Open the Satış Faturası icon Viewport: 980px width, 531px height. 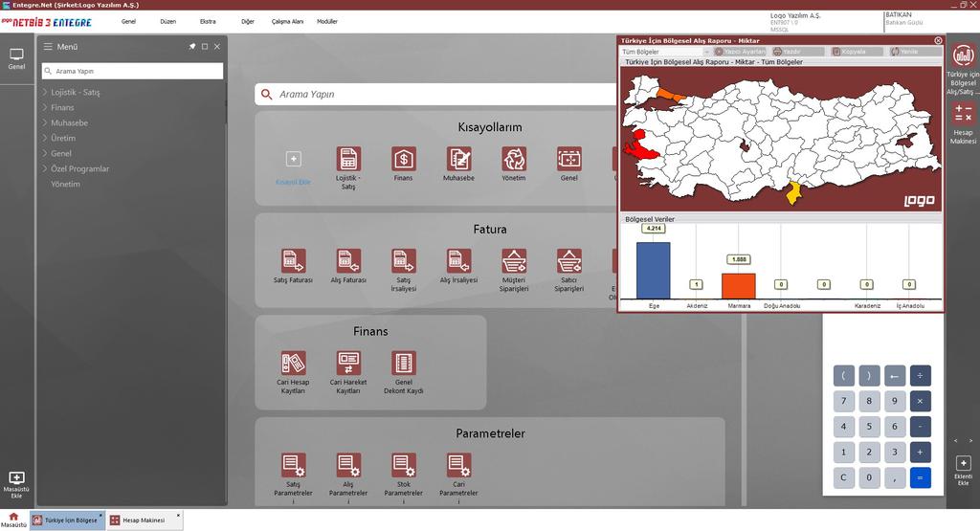click(x=293, y=261)
